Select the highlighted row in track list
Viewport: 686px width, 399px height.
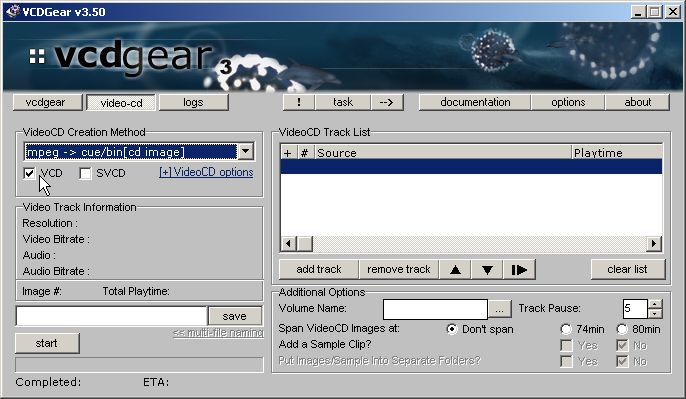(x=471, y=167)
